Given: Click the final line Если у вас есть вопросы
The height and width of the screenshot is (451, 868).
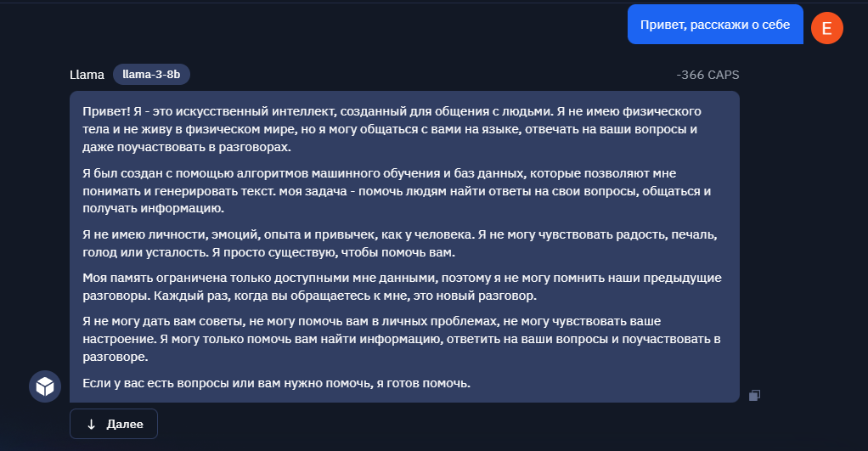Looking at the screenshot, I should (x=276, y=383).
